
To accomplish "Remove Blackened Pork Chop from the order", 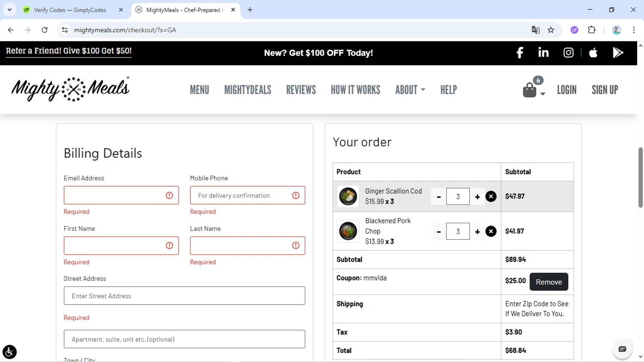I will [491, 231].
